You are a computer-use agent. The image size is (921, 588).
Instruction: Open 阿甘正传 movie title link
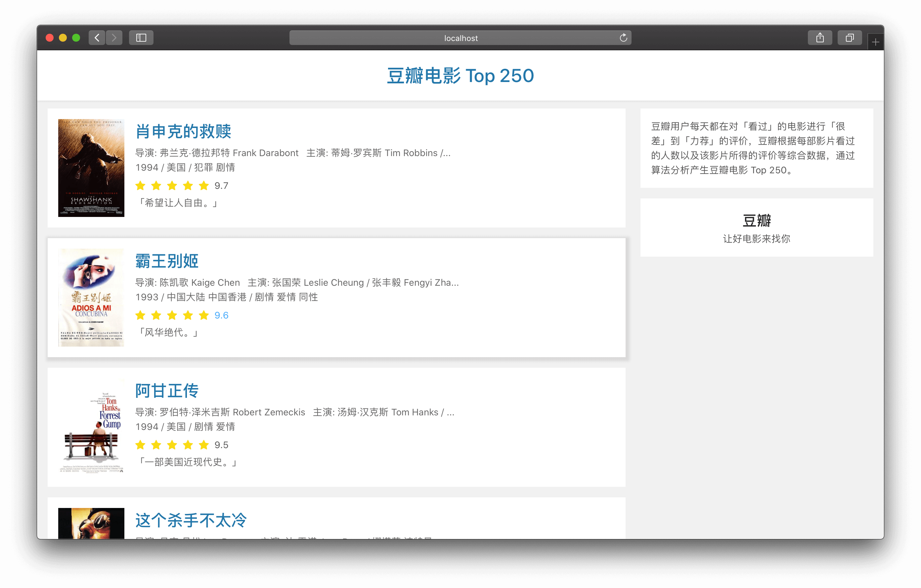pos(167,390)
